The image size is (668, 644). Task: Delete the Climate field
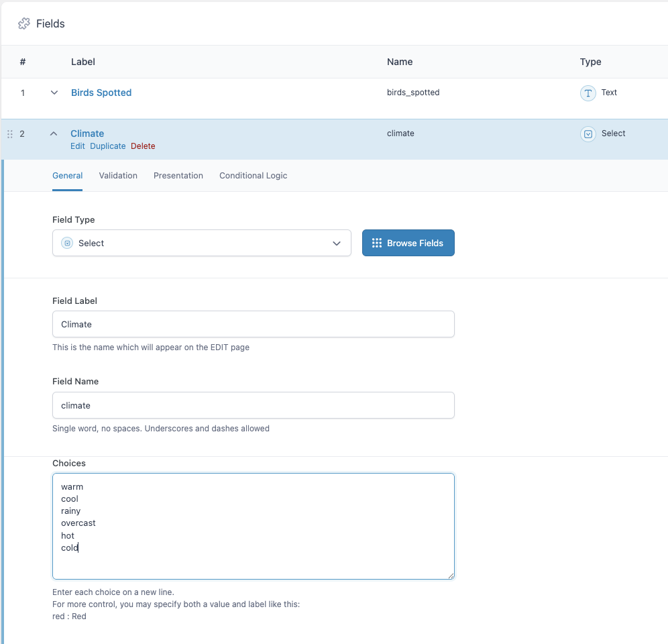143,146
